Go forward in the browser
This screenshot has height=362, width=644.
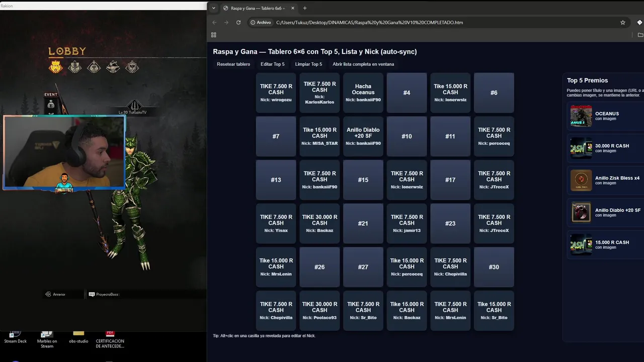(226, 23)
